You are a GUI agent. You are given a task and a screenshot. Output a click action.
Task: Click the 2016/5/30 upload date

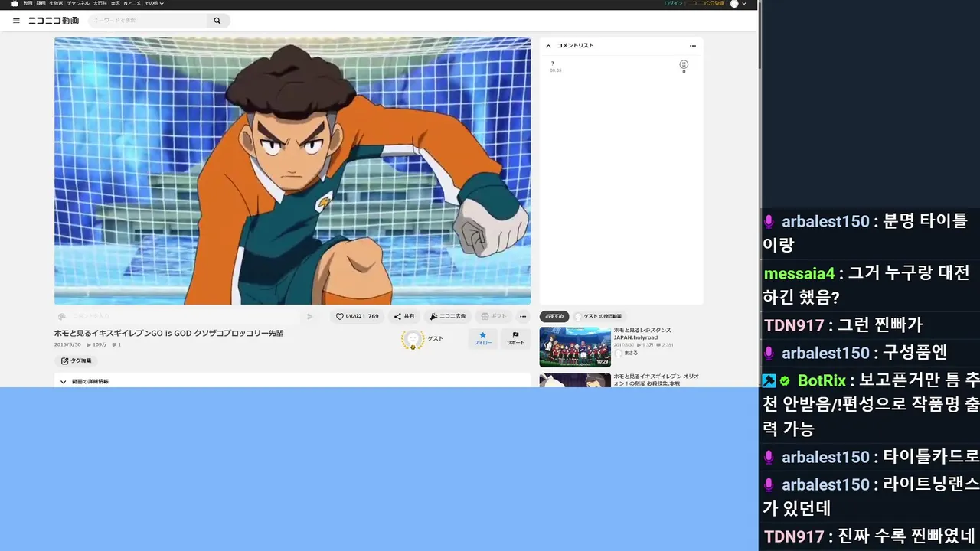point(67,344)
